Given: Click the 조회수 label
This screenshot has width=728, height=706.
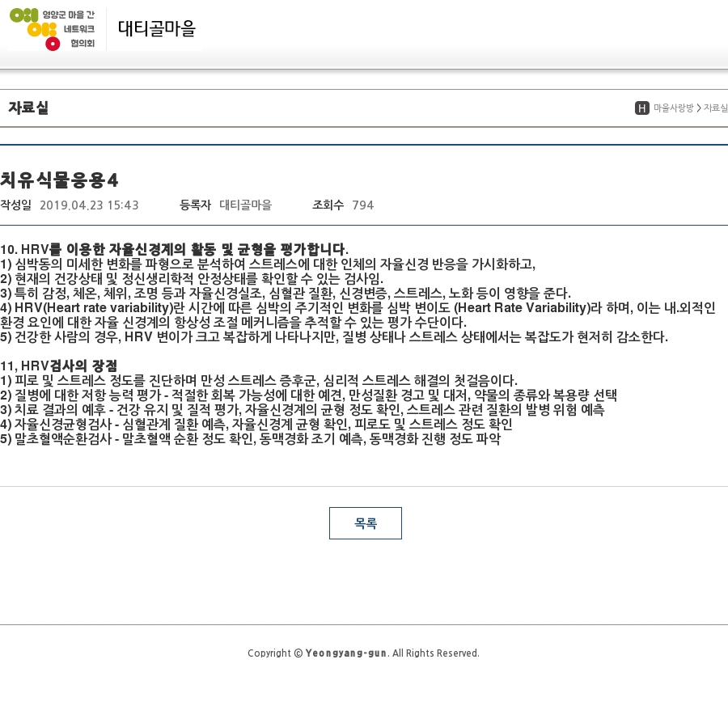Looking at the screenshot, I should coord(328,205).
